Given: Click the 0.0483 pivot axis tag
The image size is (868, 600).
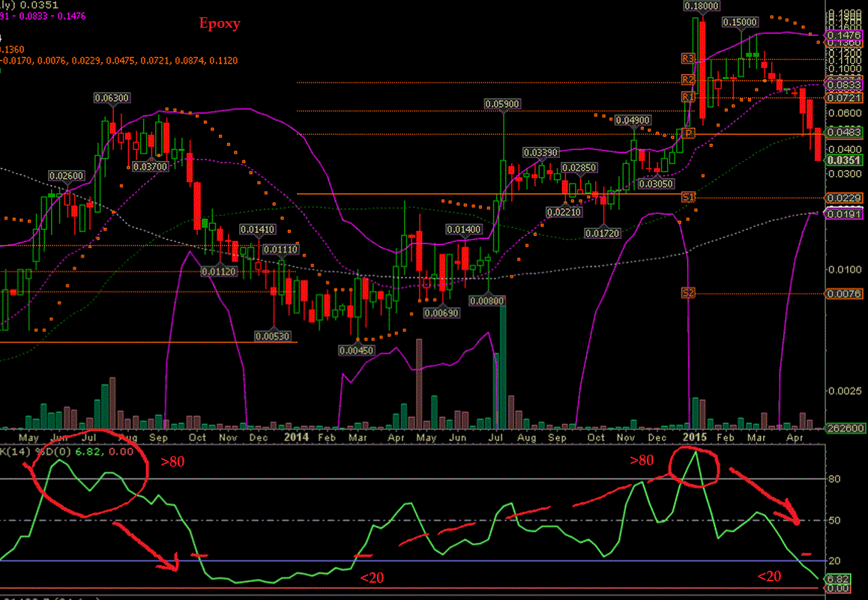Looking at the screenshot, I should pyautogui.click(x=844, y=132).
